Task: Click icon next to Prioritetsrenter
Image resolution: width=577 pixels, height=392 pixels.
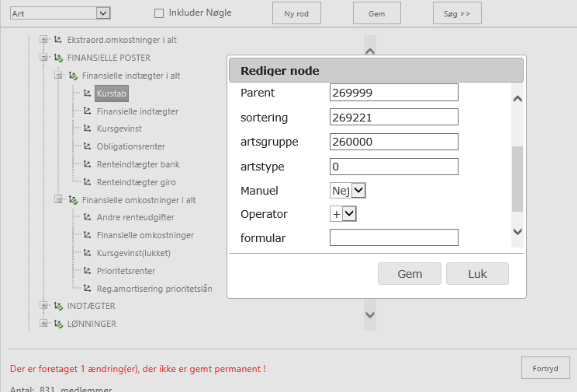Action: pyautogui.click(x=87, y=271)
